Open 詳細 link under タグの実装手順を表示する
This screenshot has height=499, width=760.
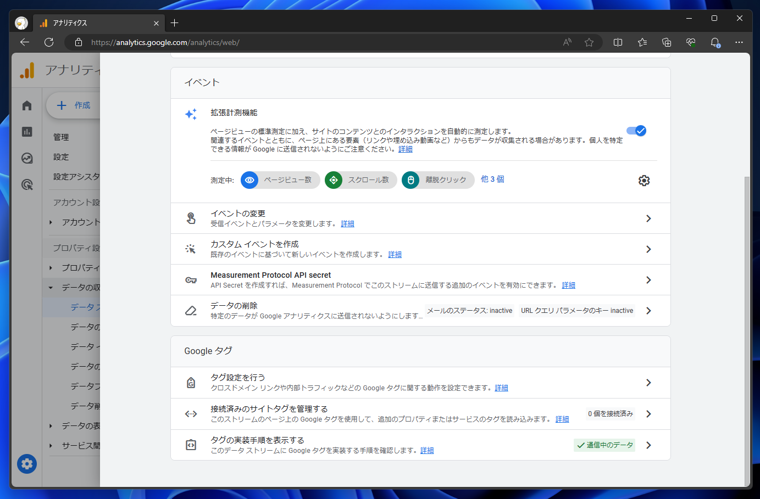click(x=427, y=451)
